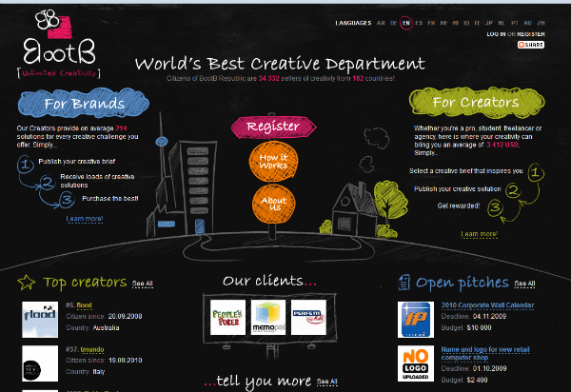Click See All next to Open pitches

pyautogui.click(x=524, y=284)
